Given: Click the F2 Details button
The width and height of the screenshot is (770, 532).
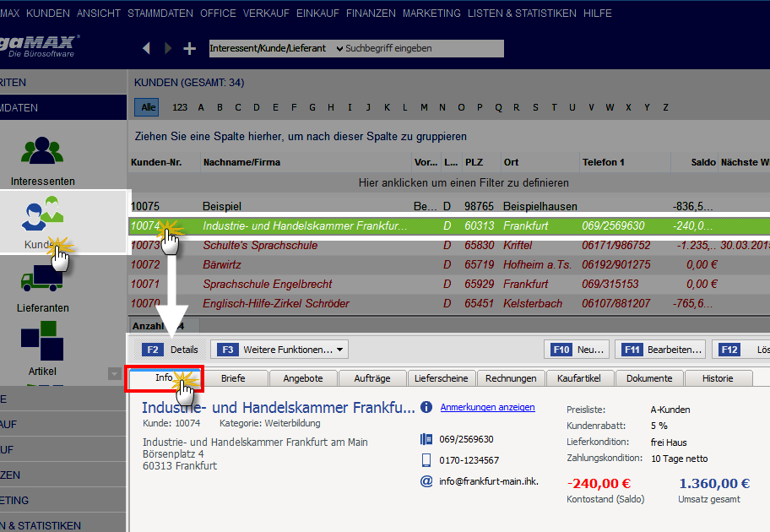Looking at the screenshot, I should point(170,350).
